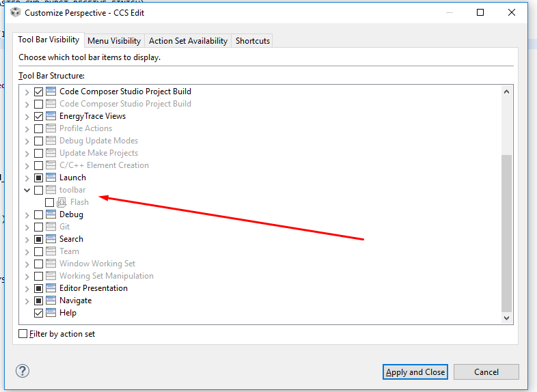
Task: Click the icon beside Working Set Manipulation
Action: tap(51, 276)
